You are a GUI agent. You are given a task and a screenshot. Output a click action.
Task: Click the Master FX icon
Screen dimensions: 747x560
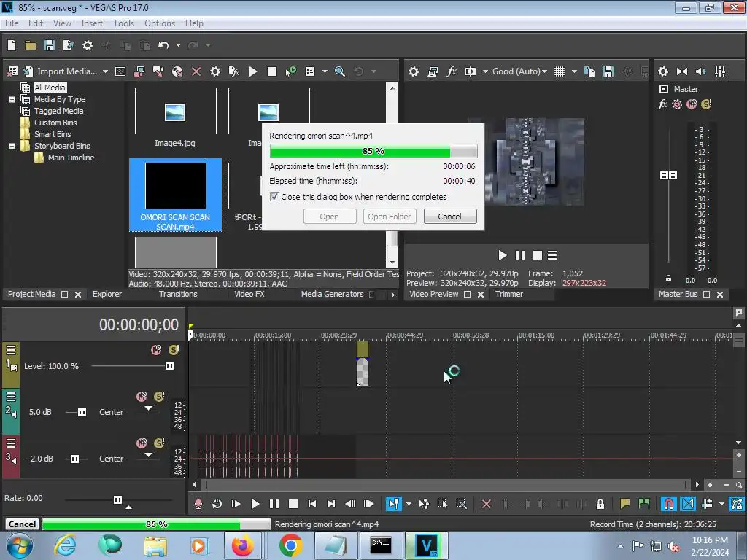click(x=662, y=104)
